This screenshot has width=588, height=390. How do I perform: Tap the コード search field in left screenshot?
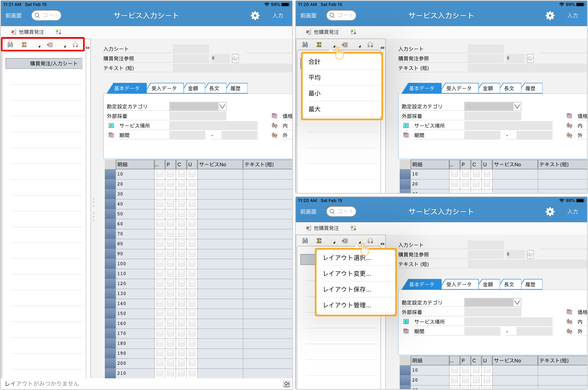tap(47, 15)
